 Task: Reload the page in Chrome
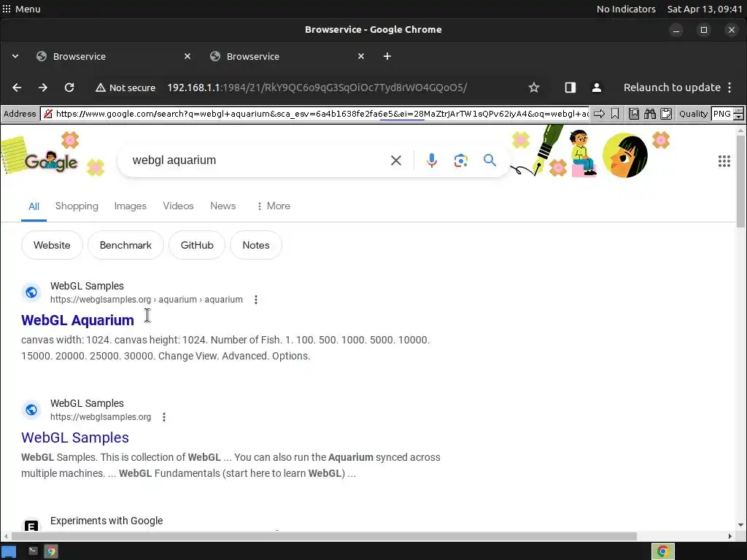click(69, 87)
